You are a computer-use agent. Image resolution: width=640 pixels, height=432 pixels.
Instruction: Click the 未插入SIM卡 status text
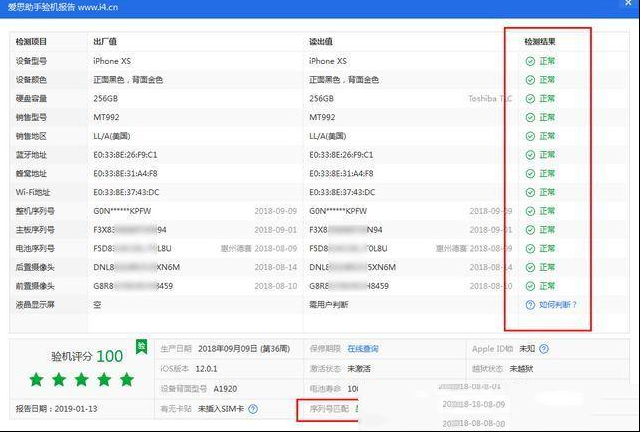click(221, 409)
